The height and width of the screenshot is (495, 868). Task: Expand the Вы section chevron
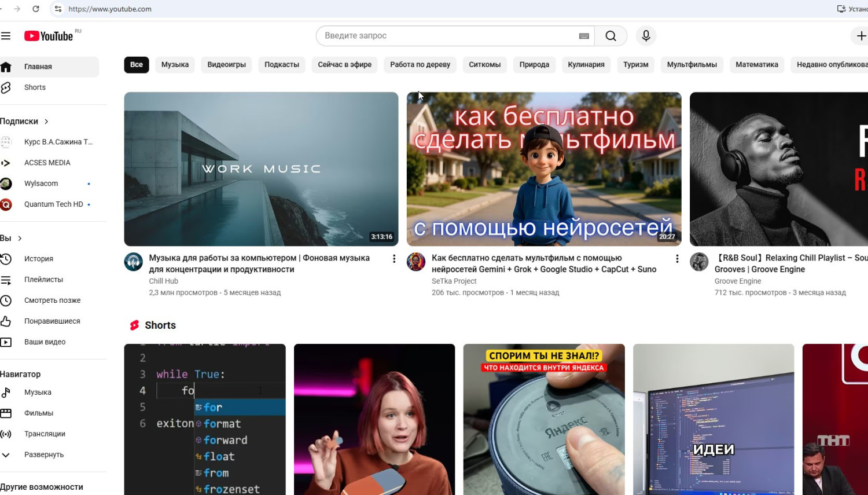tap(20, 239)
